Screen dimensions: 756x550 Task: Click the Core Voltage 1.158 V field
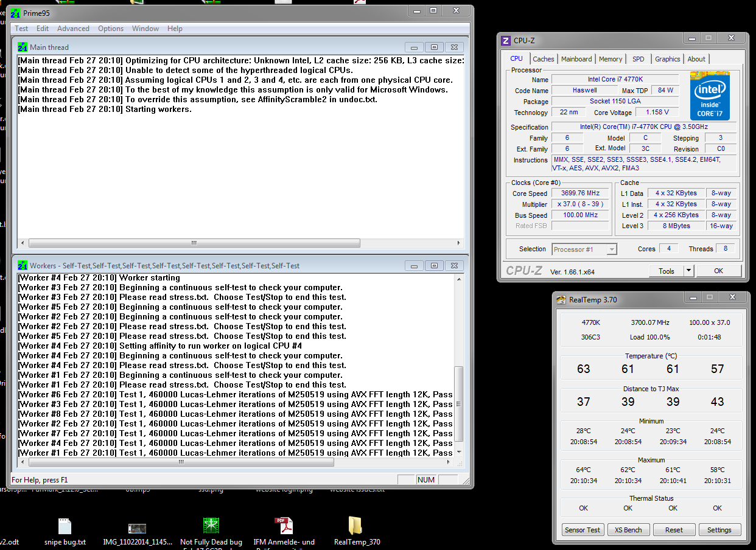tap(657, 112)
